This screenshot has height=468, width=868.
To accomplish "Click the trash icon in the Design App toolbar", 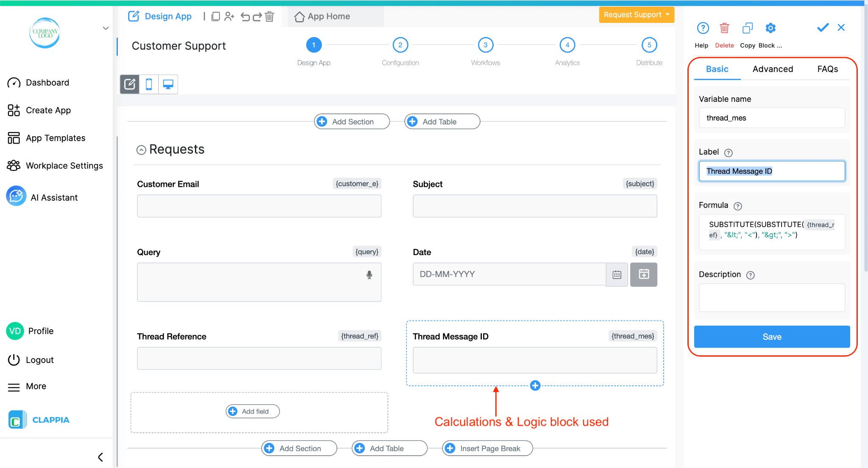I will pyautogui.click(x=270, y=17).
